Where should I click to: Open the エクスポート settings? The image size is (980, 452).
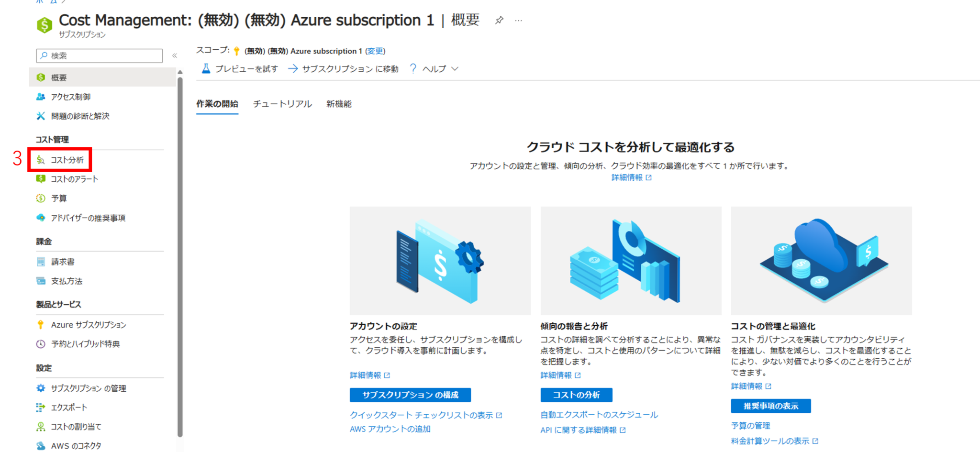[x=68, y=408]
